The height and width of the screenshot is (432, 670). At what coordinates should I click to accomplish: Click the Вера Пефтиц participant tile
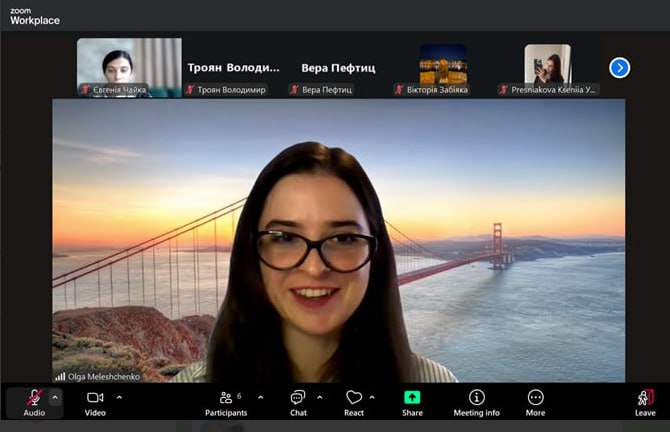tap(338, 68)
